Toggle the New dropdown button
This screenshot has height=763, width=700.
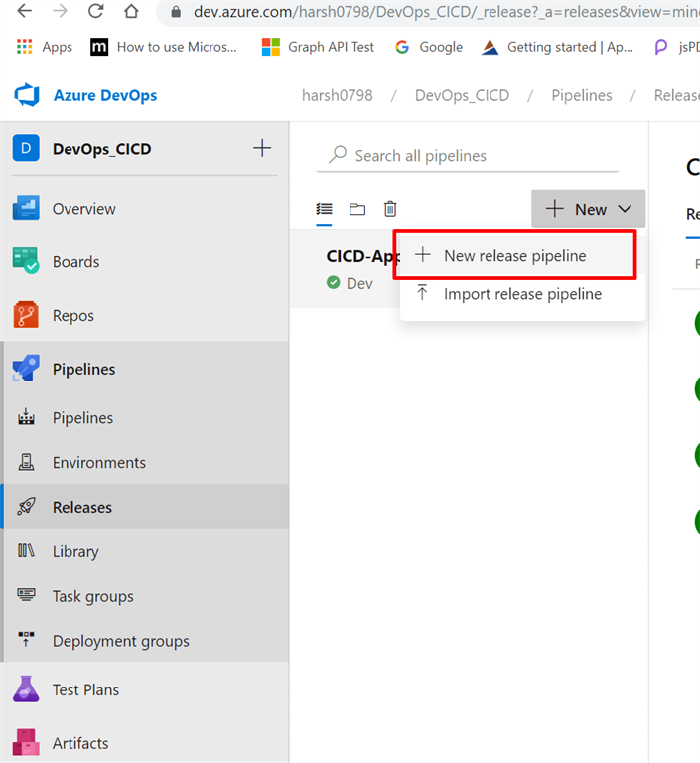588,209
